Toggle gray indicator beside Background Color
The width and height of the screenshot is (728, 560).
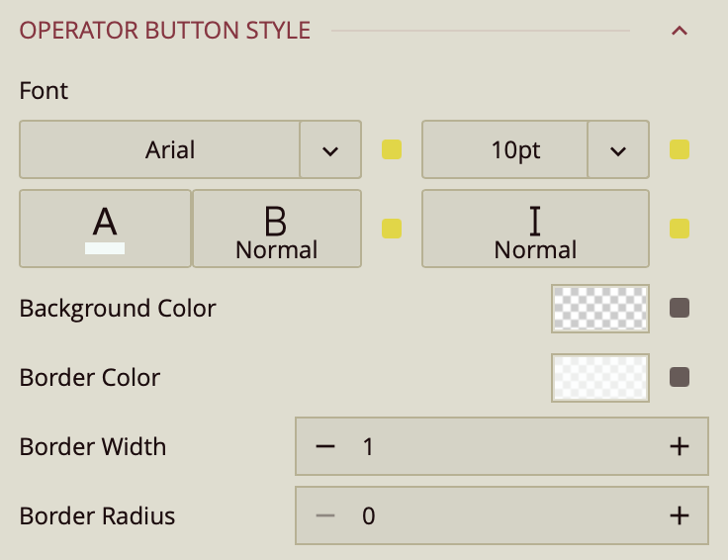click(680, 309)
